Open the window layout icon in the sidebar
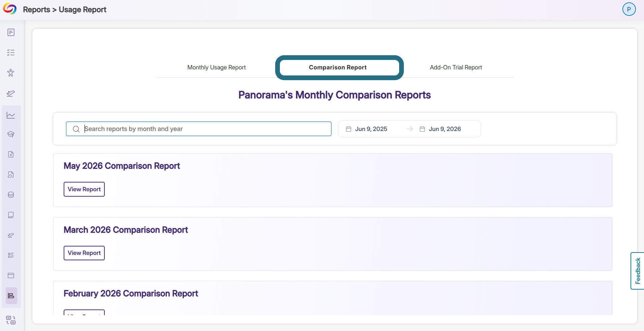Viewport: 644px width, 331px height. point(11,275)
